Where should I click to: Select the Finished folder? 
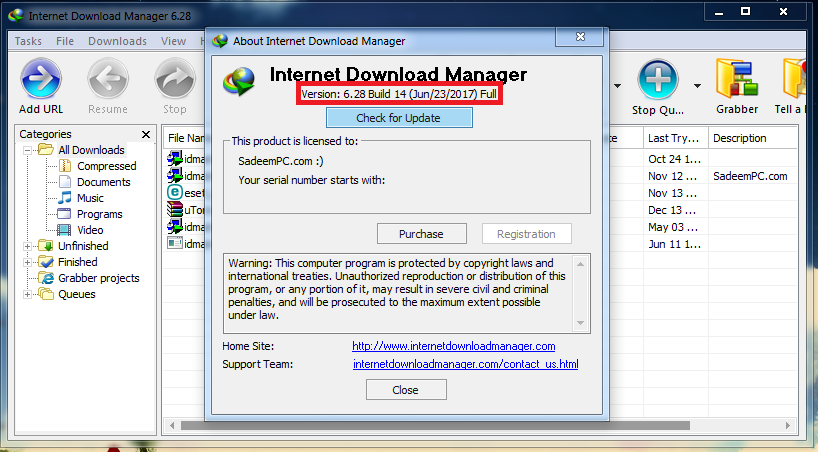77,262
